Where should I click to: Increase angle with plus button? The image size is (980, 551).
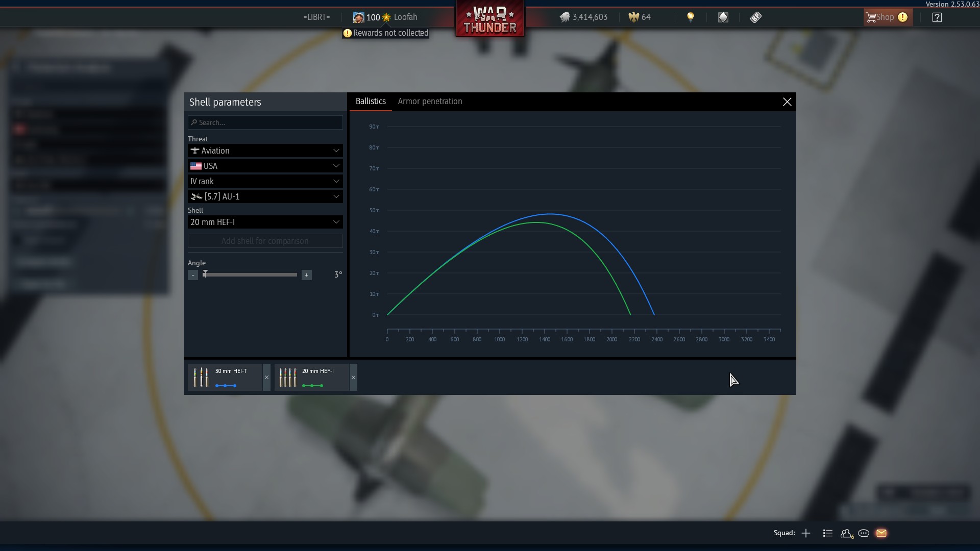coord(306,275)
